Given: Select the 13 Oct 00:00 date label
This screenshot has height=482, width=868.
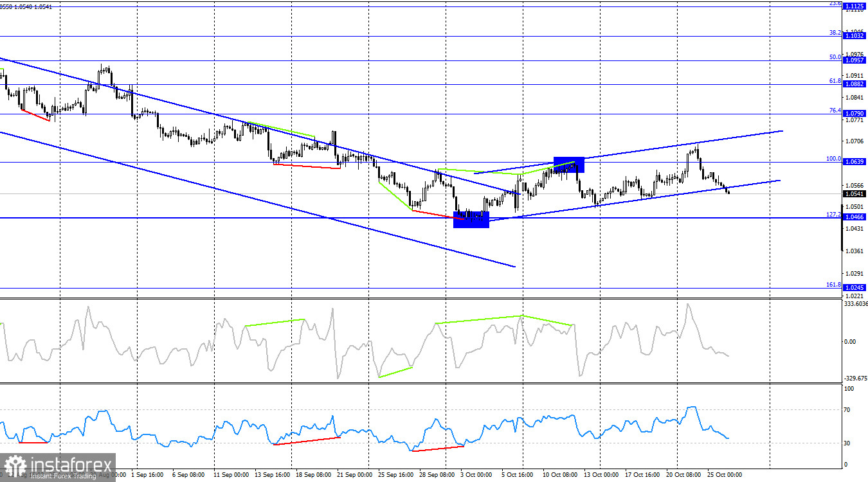Looking at the screenshot, I should [x=602, y=475].
